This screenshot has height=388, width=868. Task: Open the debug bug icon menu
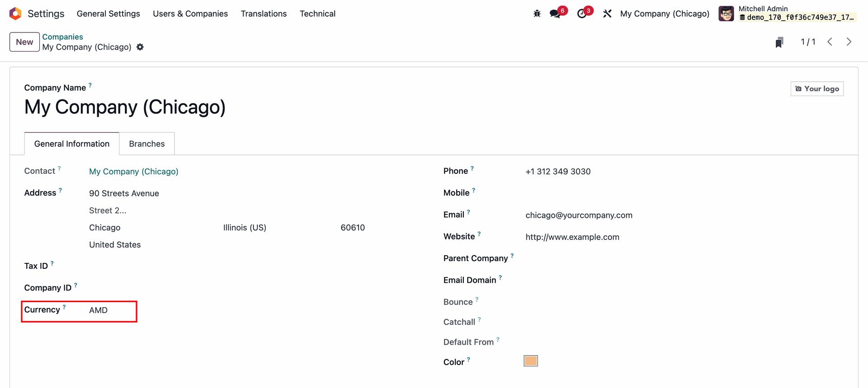pos(537,14)
